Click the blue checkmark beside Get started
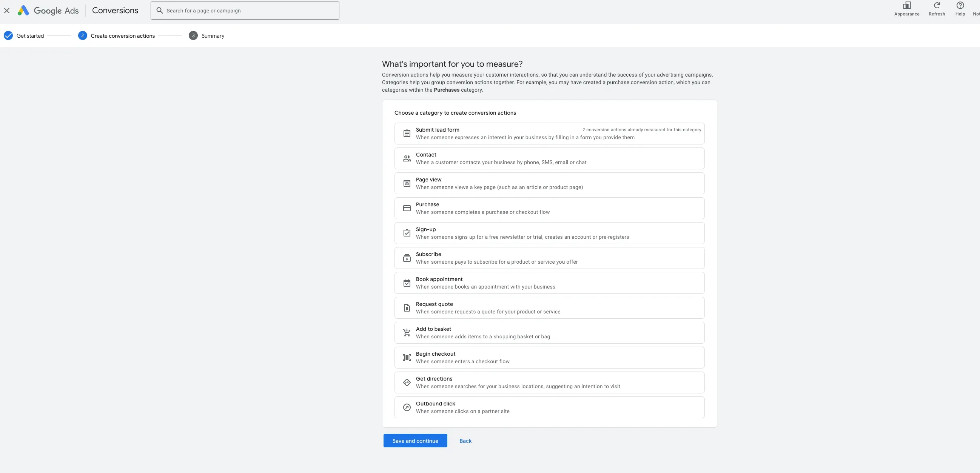 point(8,36)
